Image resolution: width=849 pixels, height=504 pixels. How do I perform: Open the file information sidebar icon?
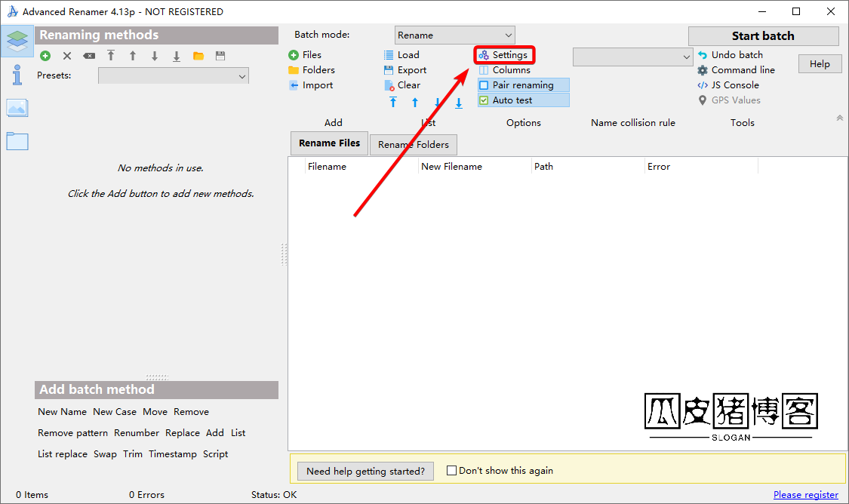[17, 75]
